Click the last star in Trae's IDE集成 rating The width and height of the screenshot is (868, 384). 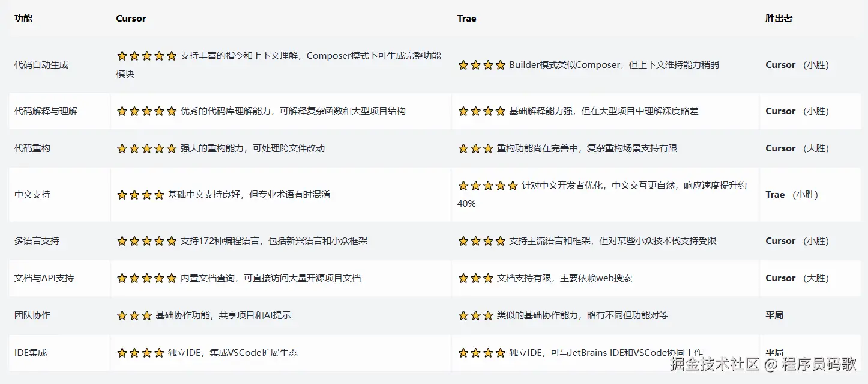click(500, 353)
